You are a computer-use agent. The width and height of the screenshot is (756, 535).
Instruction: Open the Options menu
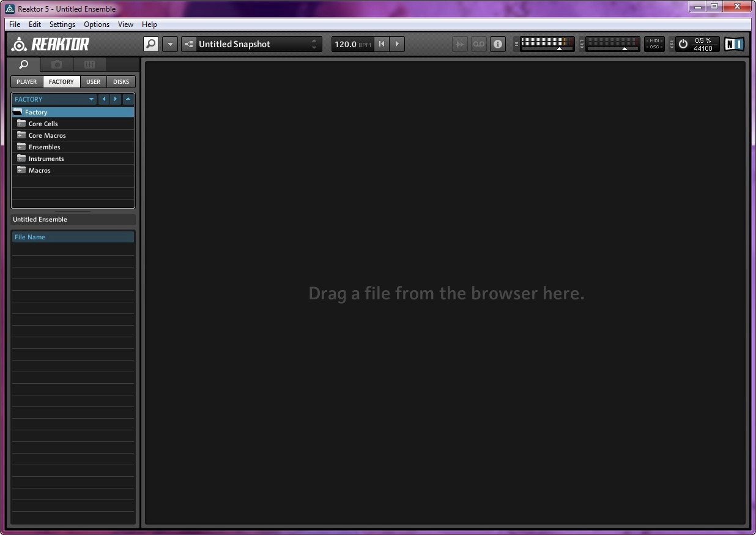(x=97, y=24)
